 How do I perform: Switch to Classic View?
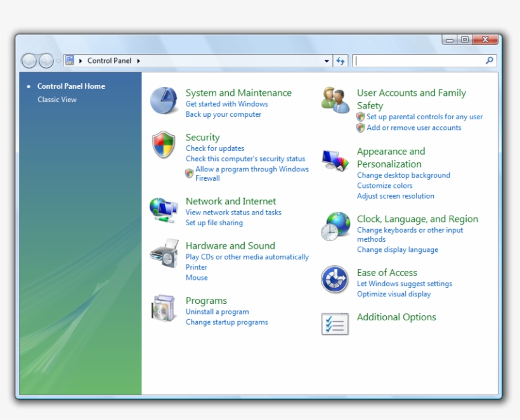tap(56, 100)
